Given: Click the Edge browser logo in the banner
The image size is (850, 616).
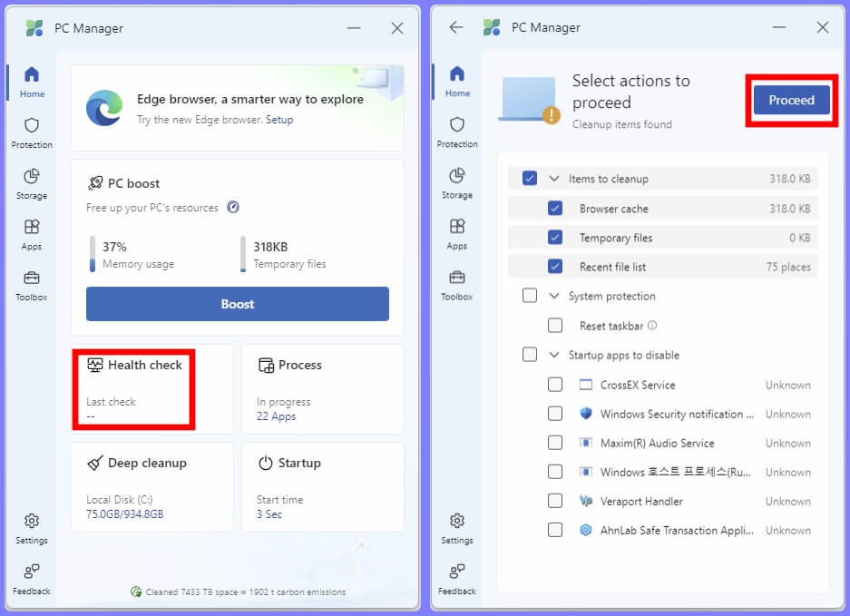Looking at the screenshot, I should pyautogui.click(x=104, y=108).
